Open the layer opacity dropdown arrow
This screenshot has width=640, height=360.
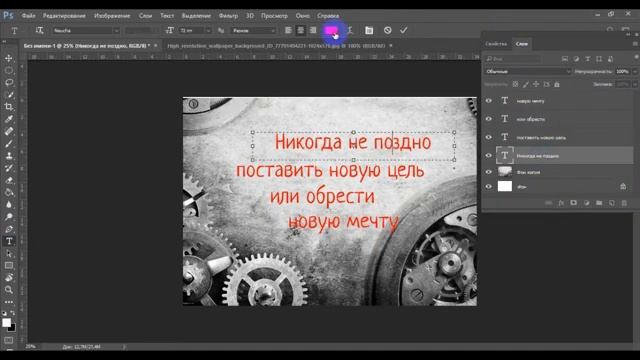pyautogui.click(x=635, y=71)
